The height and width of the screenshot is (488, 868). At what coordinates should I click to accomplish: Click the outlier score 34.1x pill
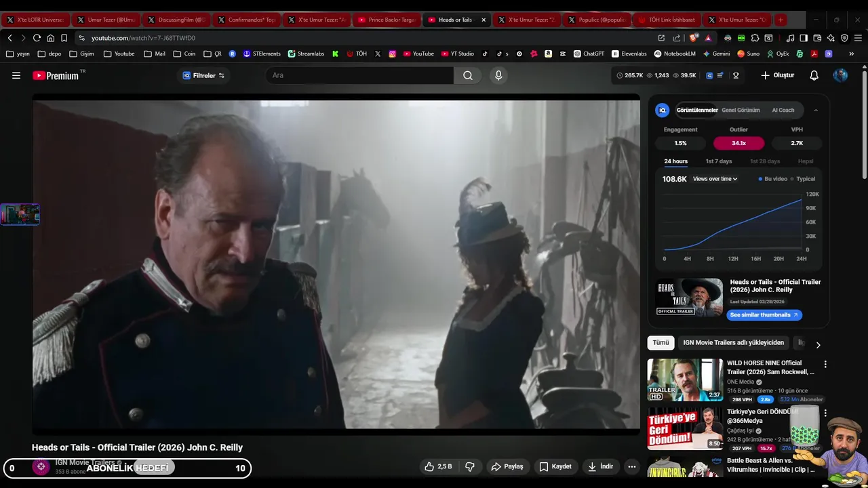pos(738,143)
